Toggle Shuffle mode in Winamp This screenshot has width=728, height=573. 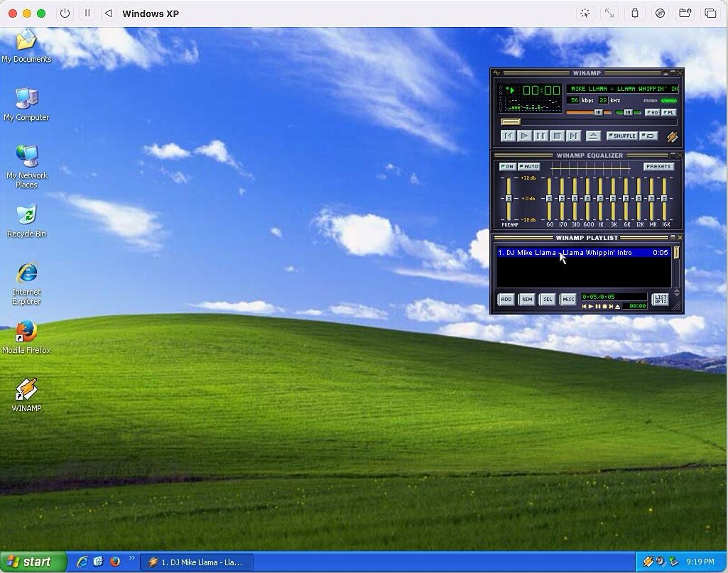[x=622, y=136]
